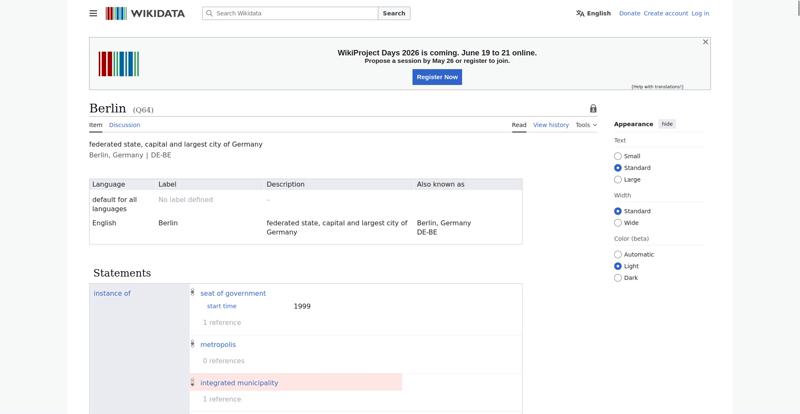This screenshot has height=414, width=800.
Task: Click the rank icon beside integrated municipality
Action: [x=192, y=382]
